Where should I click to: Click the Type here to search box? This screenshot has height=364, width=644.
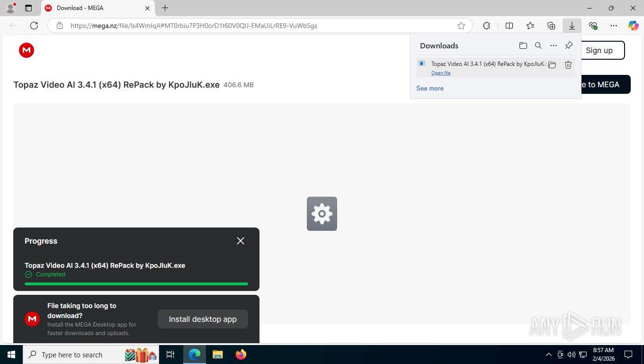tap(91, 355)
